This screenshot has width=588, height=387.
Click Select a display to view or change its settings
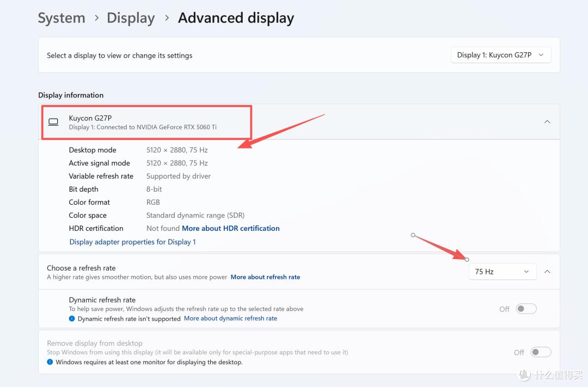tap(120, 56)
